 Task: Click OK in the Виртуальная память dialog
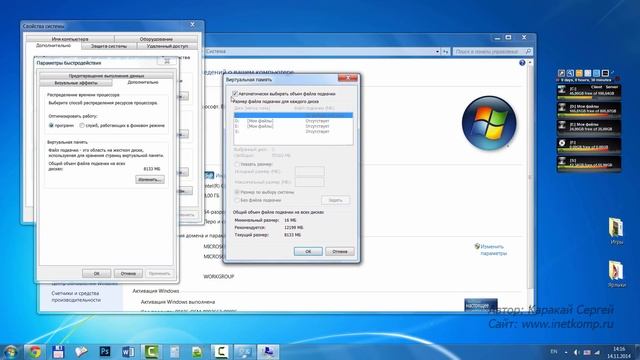[308, 251]
